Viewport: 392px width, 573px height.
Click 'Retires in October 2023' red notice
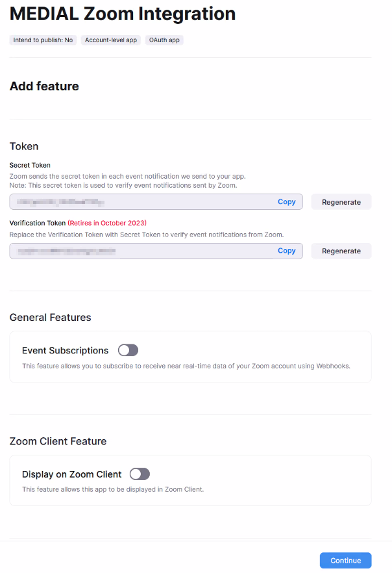pos(107,223)
